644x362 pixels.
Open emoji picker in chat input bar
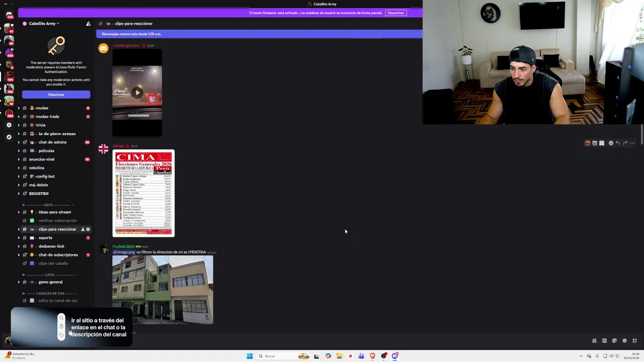point(624,340)
